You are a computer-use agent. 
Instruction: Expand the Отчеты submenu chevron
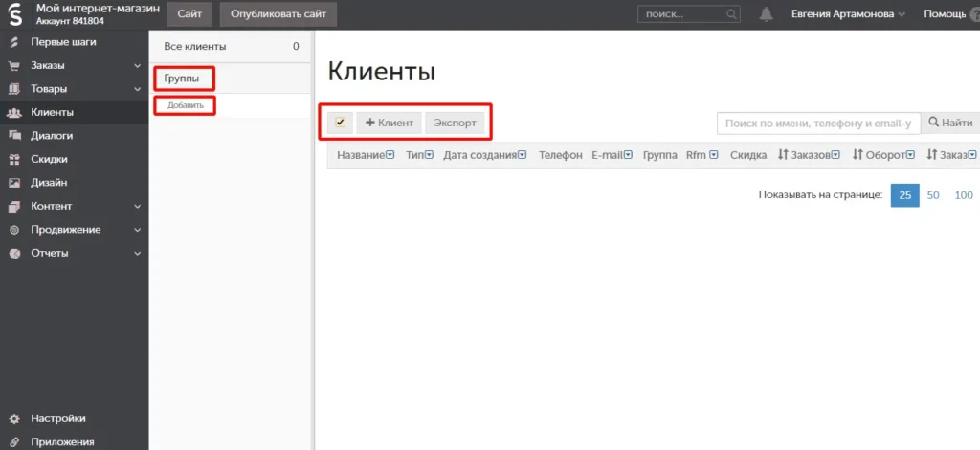tap(138, 253)
